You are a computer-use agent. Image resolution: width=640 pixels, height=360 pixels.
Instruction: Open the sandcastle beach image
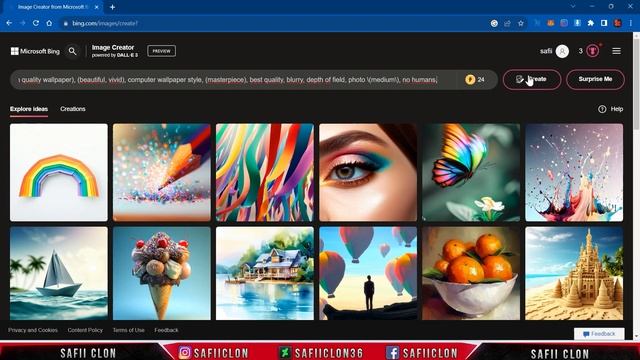tap(574, 273)
